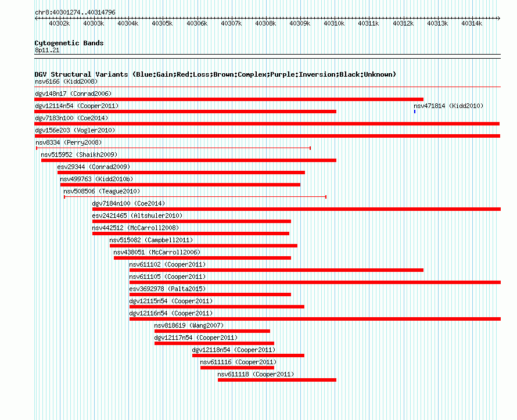Screen dimensions: 517x420
Task: Click nsv438051 (McCarroll2006) variant label
Action: pyautogui.click(x=157, y=252)
